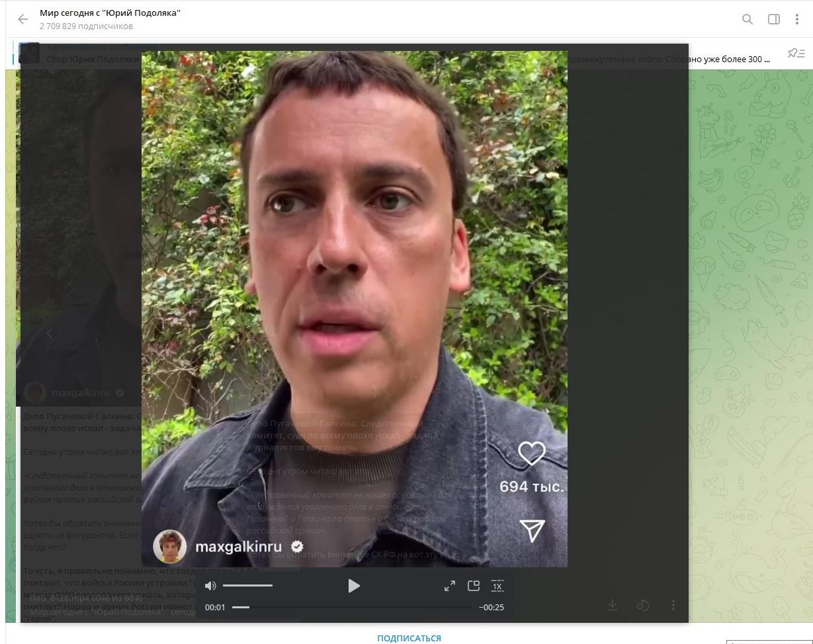Adjust the volume slider in player

[x=247, y=586]
